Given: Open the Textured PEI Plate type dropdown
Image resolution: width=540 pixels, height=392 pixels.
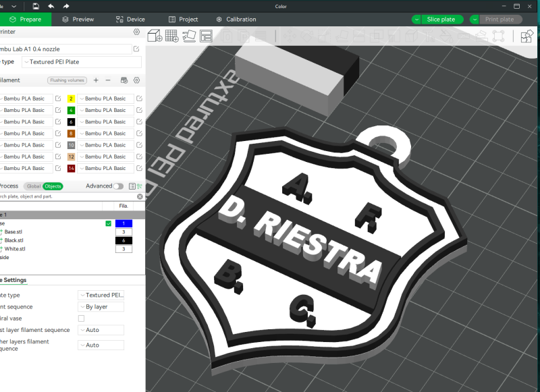Looking at the screenshot, I should (x=82, y=62).
